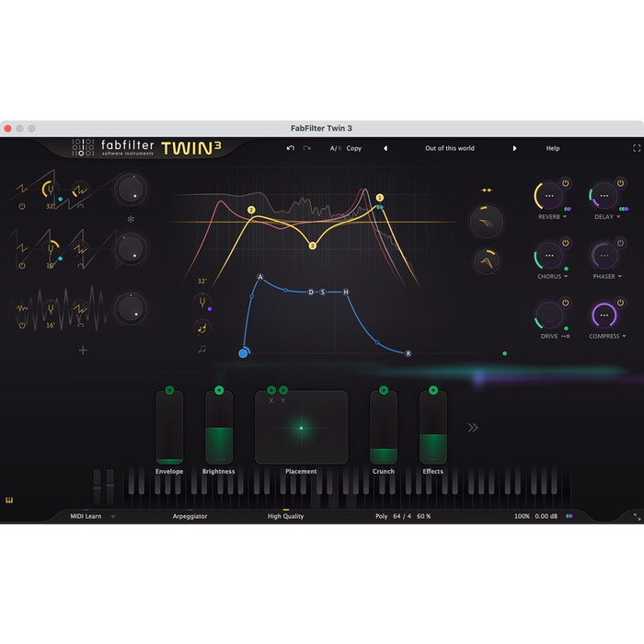This screenshot has width=644, height=644.
Task: Switch plugin to full screen mode
Action: (637, 148)
